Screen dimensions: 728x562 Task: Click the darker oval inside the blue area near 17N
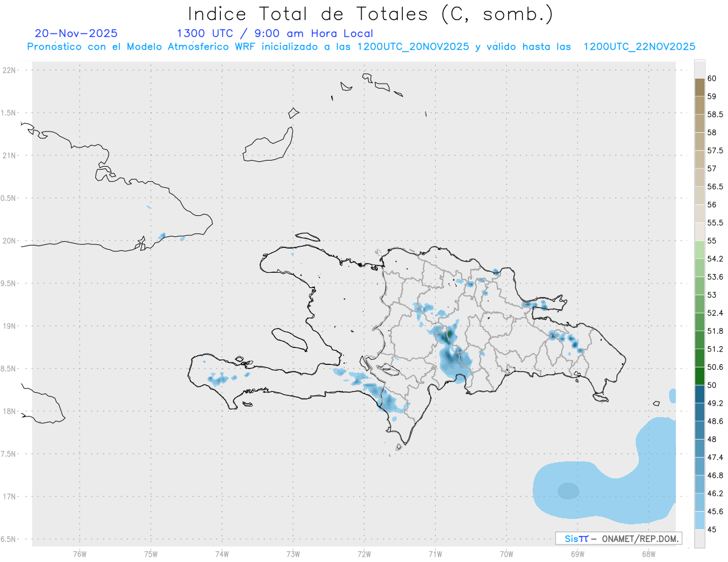click(568, 490)
